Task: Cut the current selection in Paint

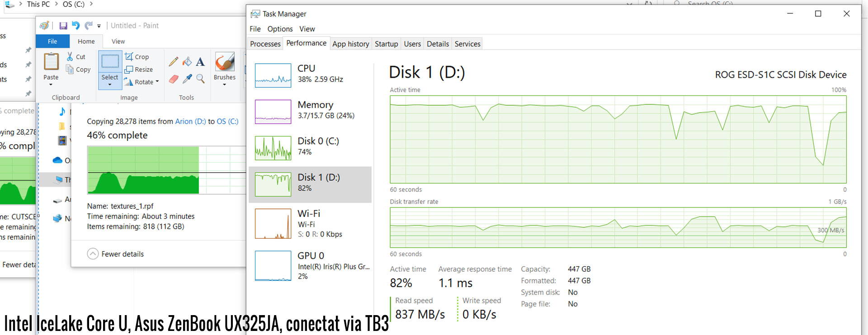Action: click(x=76, y=57)
